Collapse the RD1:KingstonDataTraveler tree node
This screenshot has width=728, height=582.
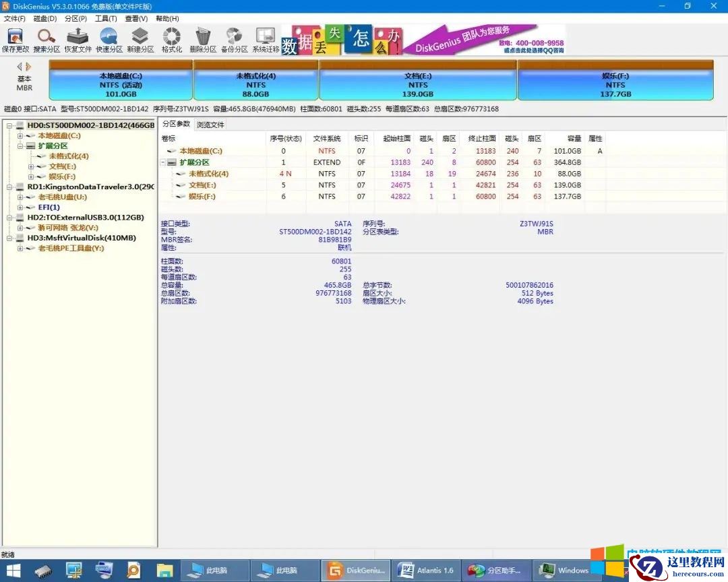tap(9, 187)
